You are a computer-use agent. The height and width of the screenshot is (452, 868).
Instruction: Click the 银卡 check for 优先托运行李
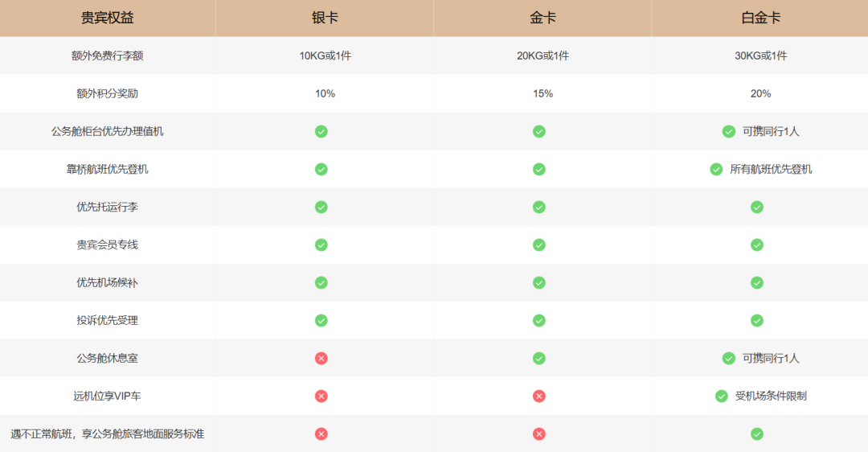[x=321, y=208]
